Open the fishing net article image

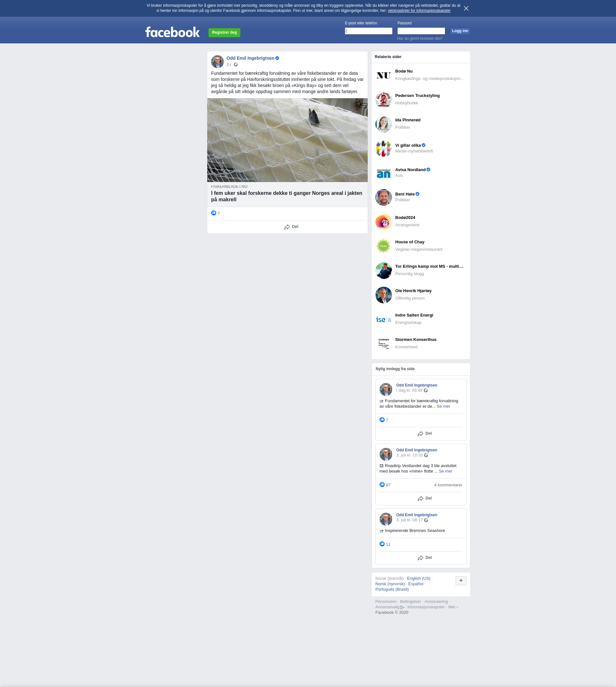(287, 140)
